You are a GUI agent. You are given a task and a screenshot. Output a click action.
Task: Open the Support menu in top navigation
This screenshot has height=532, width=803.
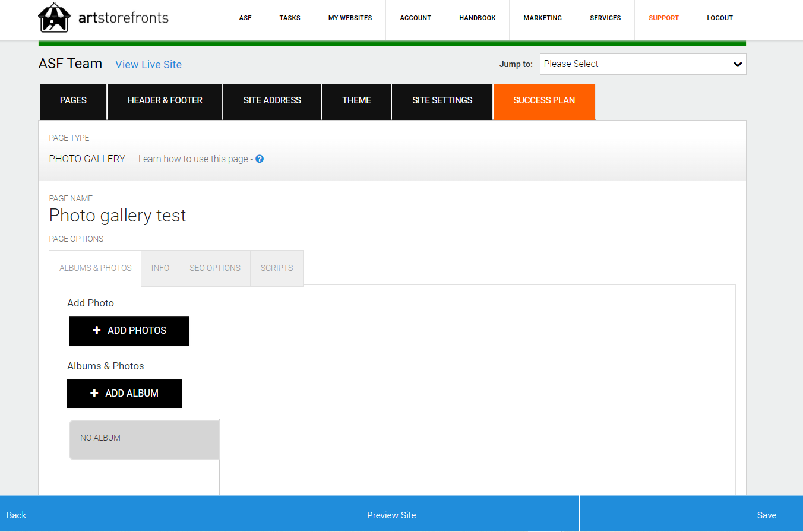pyautogui.click(x=663, y=18)
